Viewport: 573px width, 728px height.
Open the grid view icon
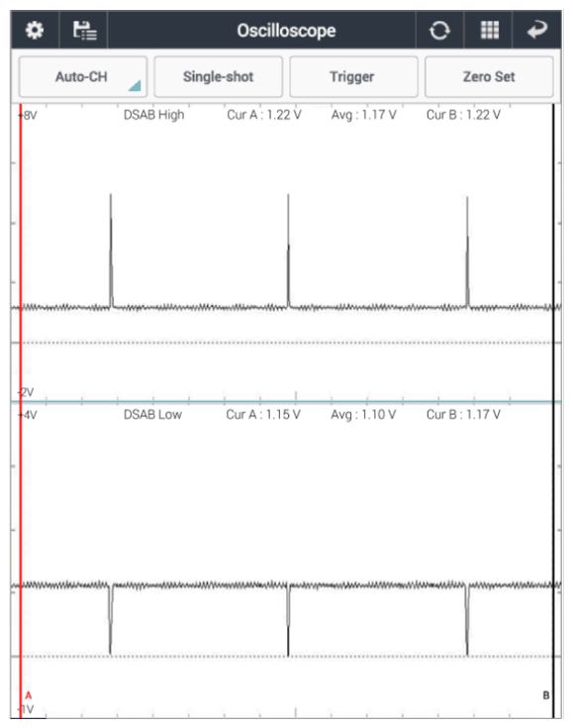(x=489, y=30)
